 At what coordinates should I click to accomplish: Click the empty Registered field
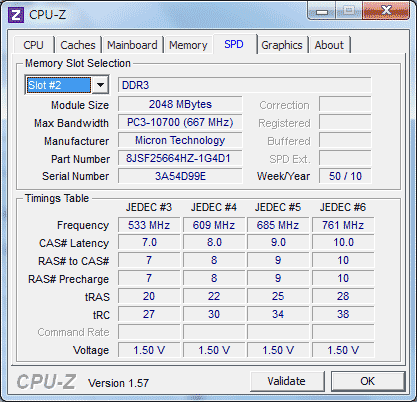[x=345, y=122]
